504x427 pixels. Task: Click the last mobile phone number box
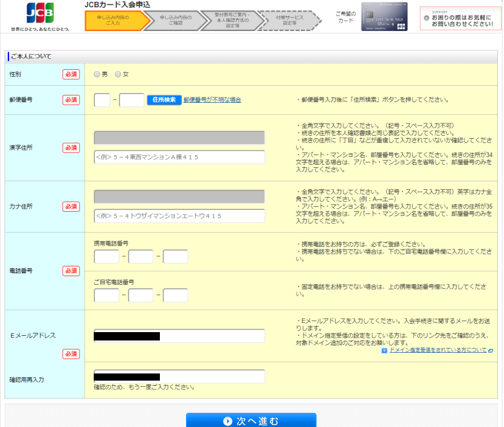tap(175, 257)
